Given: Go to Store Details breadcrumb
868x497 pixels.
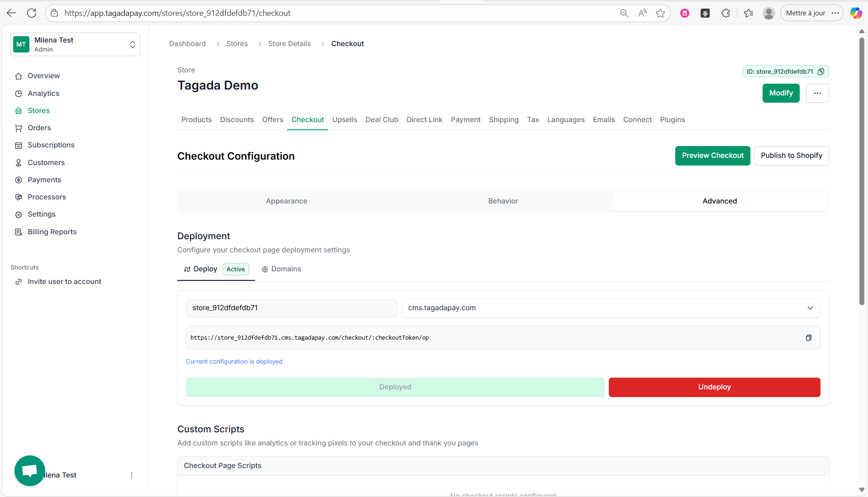Looking at the screenshot, I should pos(289,44).
